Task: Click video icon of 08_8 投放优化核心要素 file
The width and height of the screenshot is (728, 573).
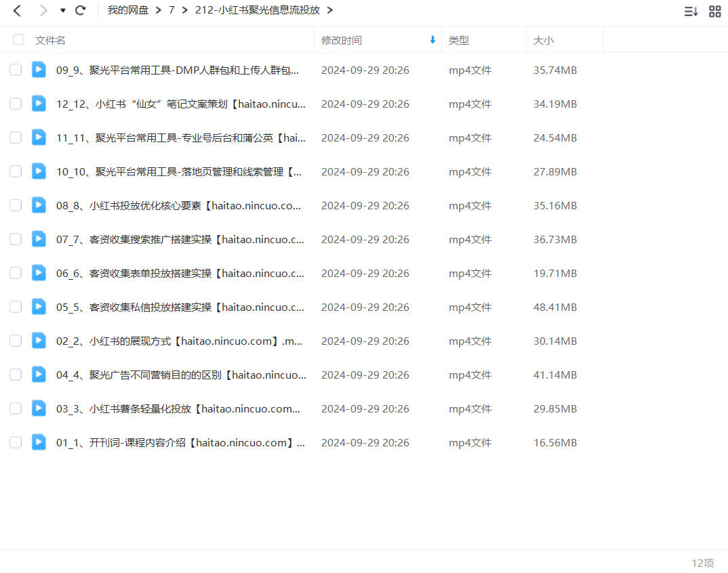Action: pyautogui.click(x=39, y=205)
